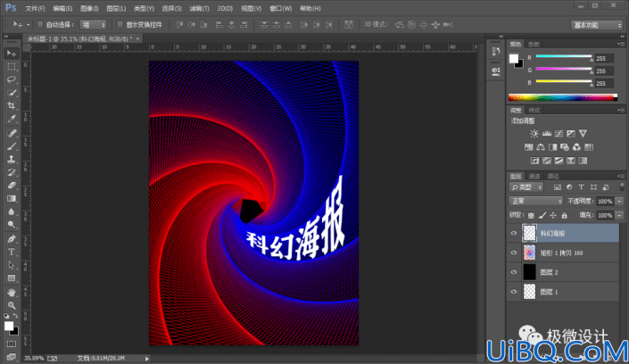This screenshot has width=629, height=364.
Task: Swap foreground and background colors
Action: (15, 316)
